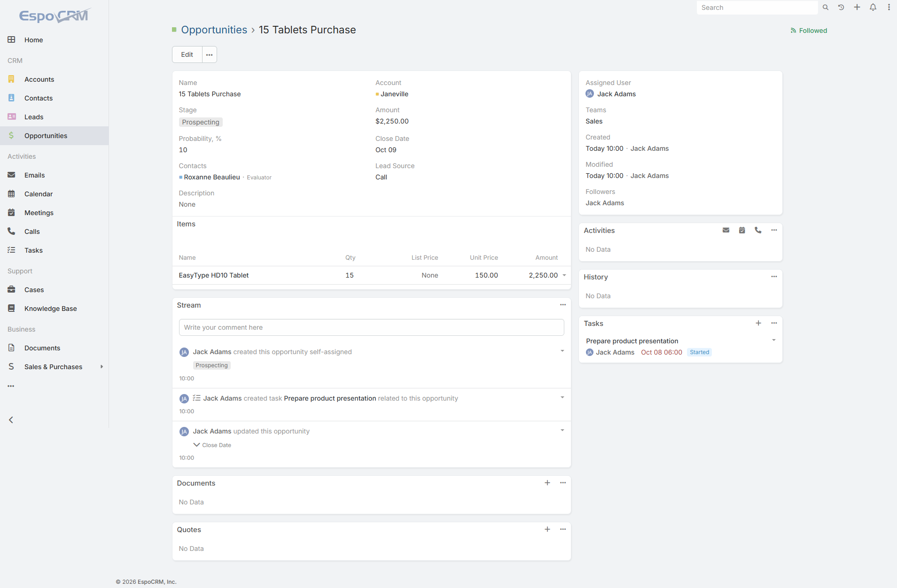Collapse the sidebar with left chevron
The image size is (897, 588).
click(x=11, y=420)
